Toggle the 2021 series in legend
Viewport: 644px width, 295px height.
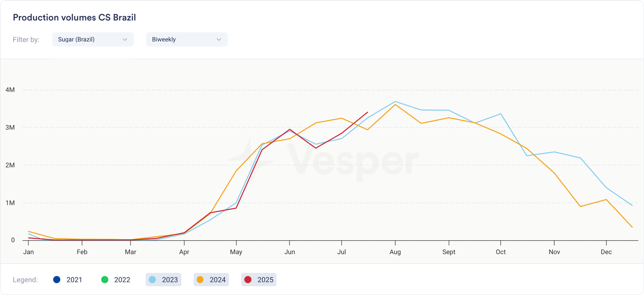tap(68, 280)
